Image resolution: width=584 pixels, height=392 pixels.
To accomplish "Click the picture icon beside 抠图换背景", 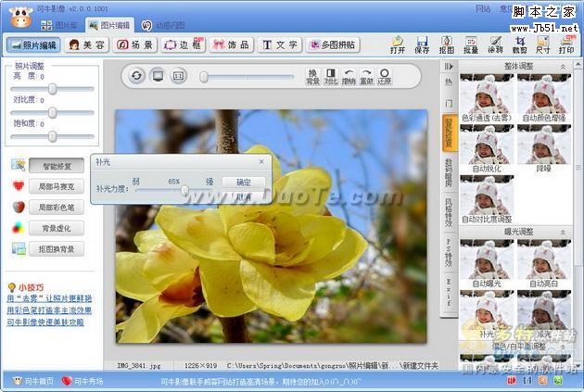I will pos(19,248).
